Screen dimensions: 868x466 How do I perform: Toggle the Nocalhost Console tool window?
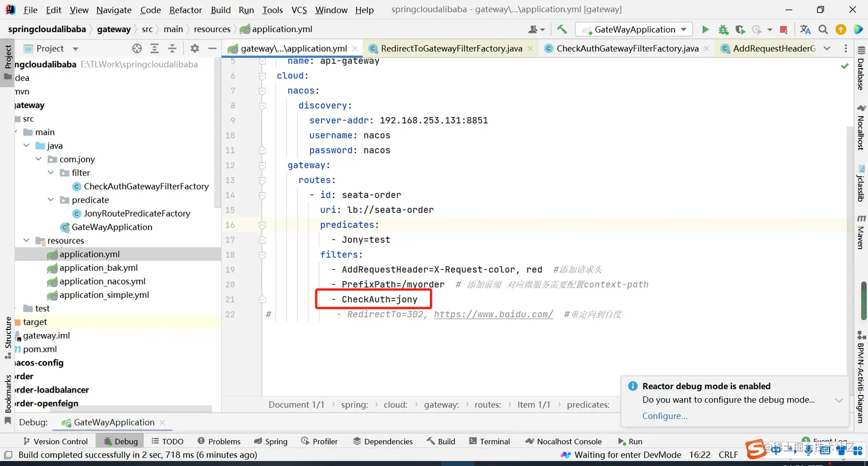click(563, 441)
